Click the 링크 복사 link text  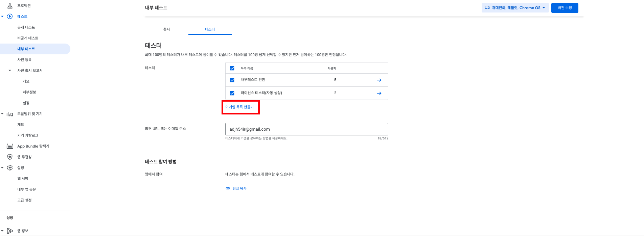pos(239,188)
